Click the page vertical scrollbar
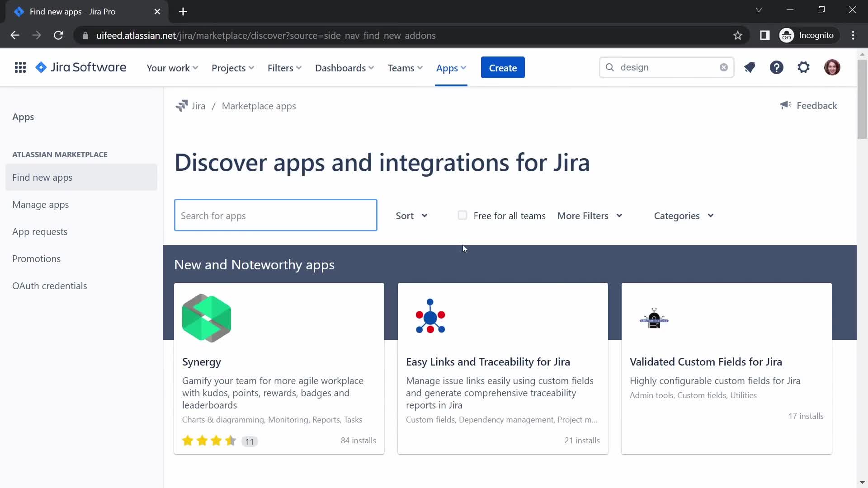This screenshot has height=488, width=868. 862,99
